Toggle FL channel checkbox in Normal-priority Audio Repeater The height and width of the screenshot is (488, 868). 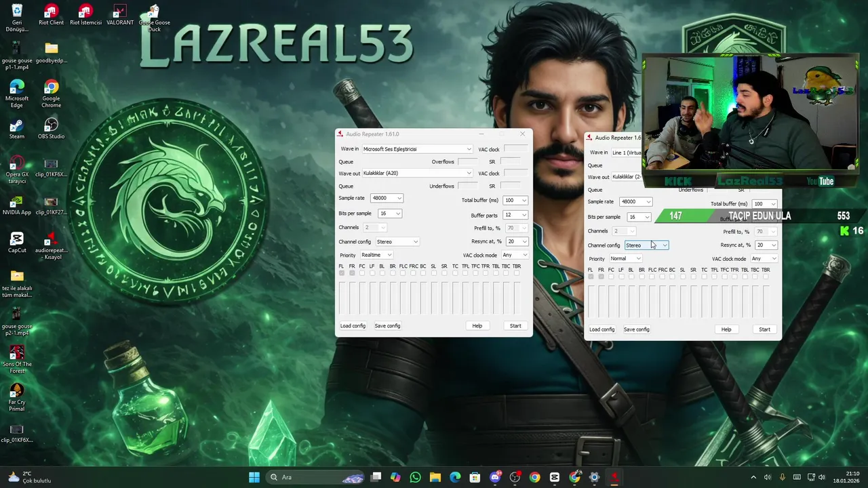[591, 277]
